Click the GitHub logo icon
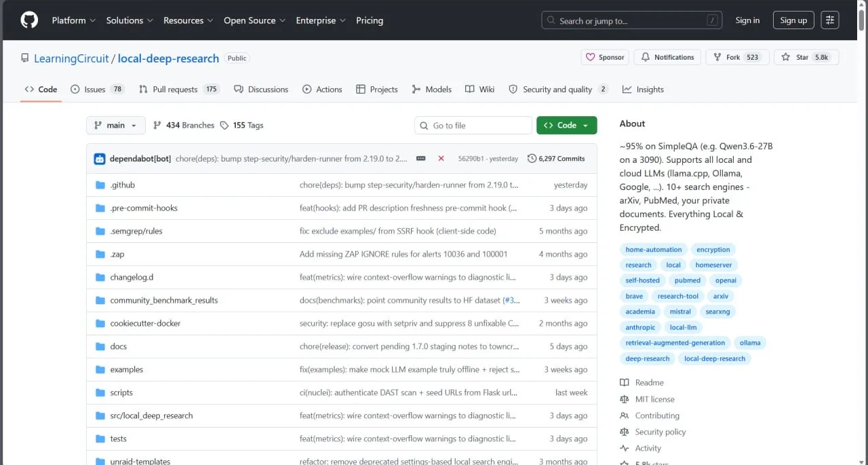This screenshot has width=868, height=465. coord(29,20)
